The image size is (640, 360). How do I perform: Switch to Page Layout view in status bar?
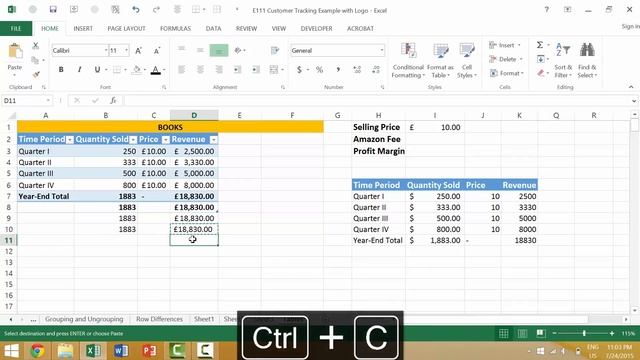point(522,333)
